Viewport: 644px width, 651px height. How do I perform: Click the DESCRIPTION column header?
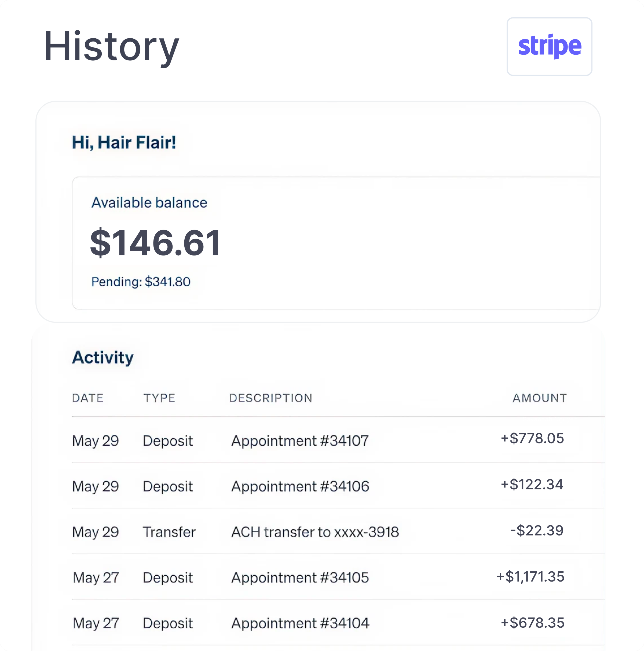tap(271, 398)
